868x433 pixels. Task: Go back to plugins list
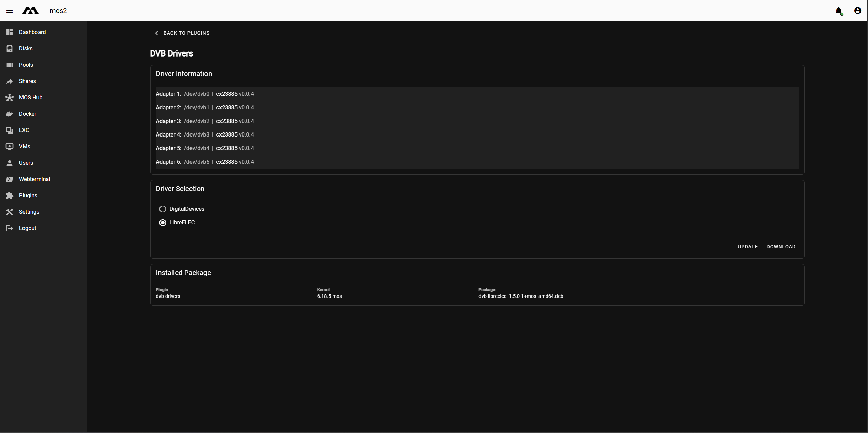tap(182, 33)
